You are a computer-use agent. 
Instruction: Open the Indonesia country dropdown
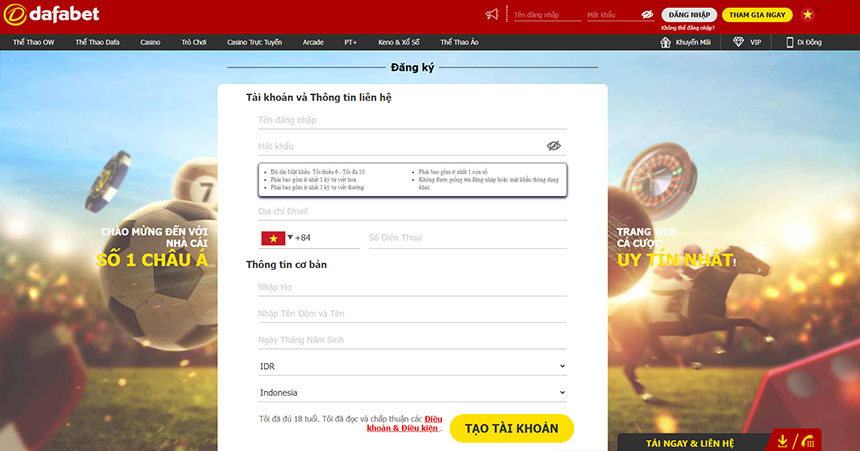[412, 393]
